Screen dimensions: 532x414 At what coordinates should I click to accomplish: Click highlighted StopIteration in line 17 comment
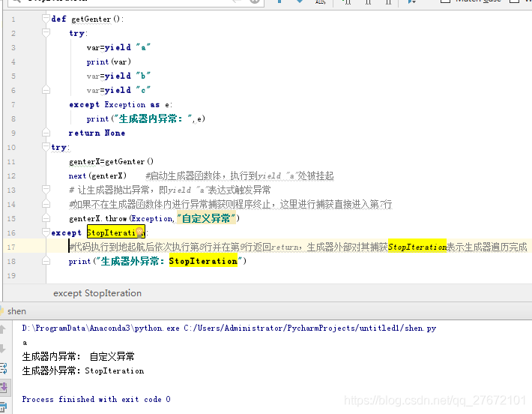[x=417, y=247]
